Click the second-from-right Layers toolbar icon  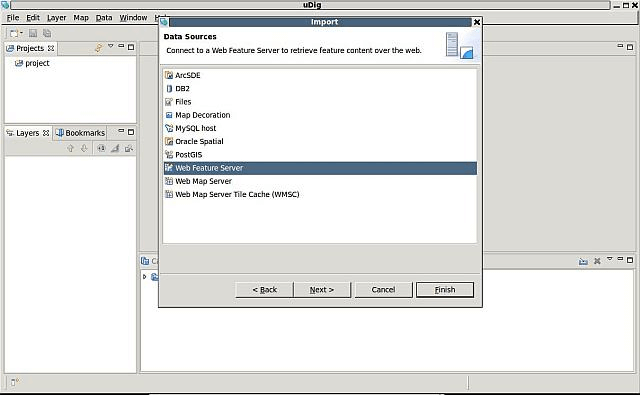tap(115, 149)
